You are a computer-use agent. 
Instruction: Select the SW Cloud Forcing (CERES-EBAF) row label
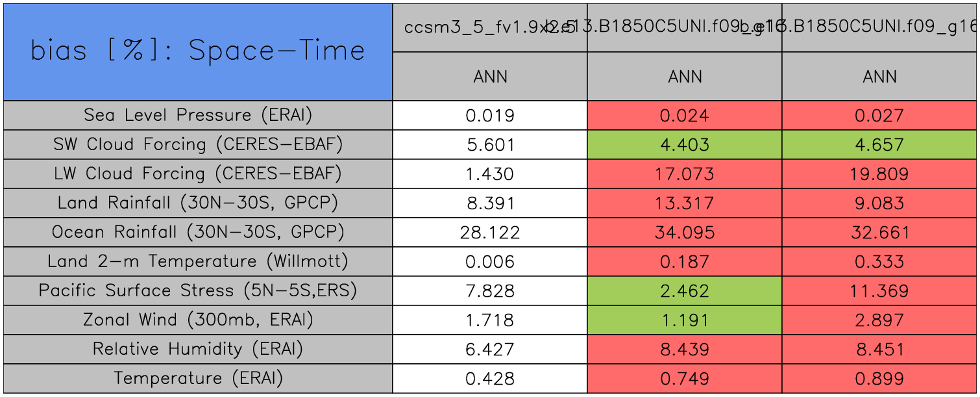tap(198, 145)
